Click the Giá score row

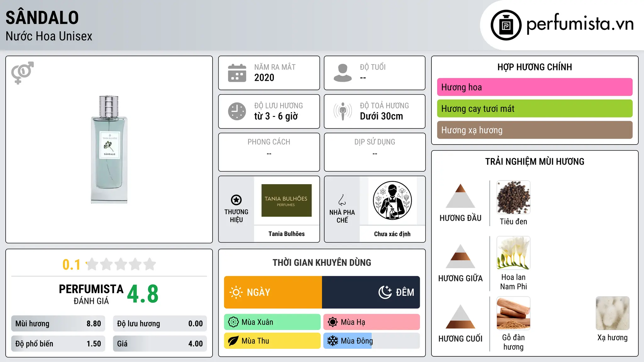(x=160, y=344)
